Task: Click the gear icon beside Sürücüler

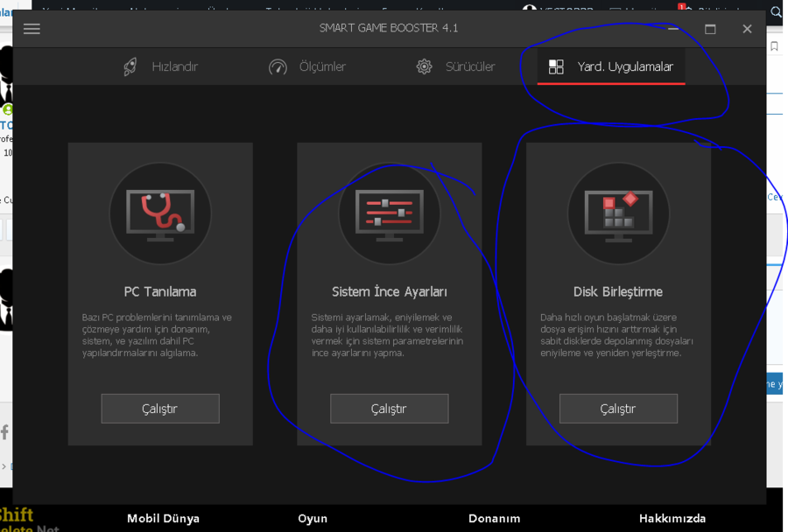Action: pos(424,66)
